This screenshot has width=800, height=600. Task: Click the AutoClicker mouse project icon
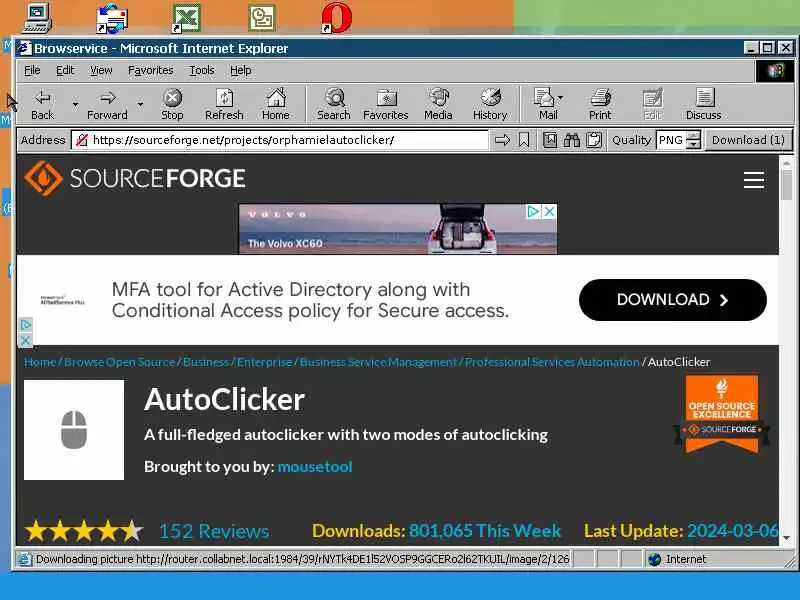[74, 430]
